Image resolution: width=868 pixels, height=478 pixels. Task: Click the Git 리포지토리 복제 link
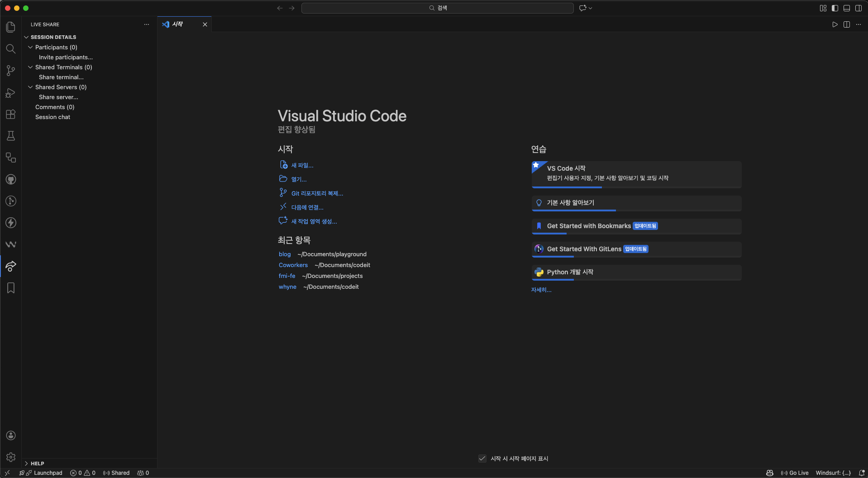point(317,193)
